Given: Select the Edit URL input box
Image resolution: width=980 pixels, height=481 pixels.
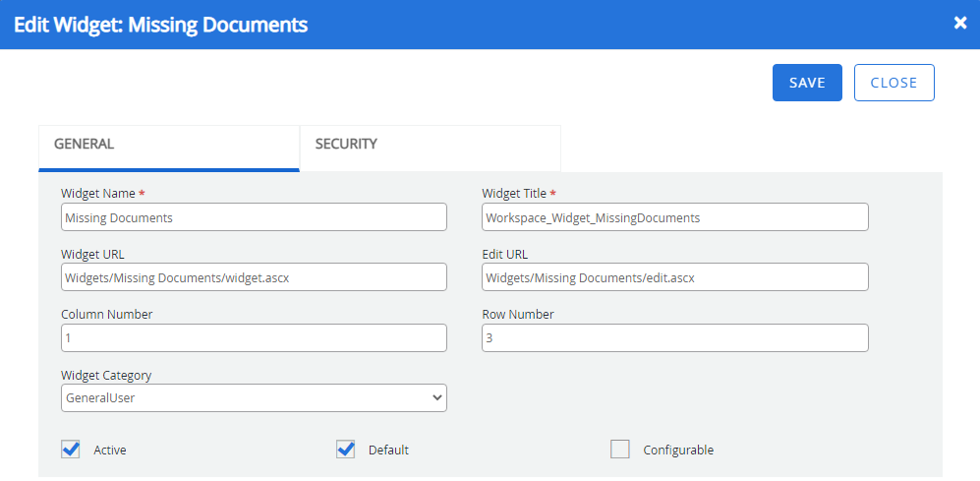Looking at the screenshot, I should pos(674,277).
